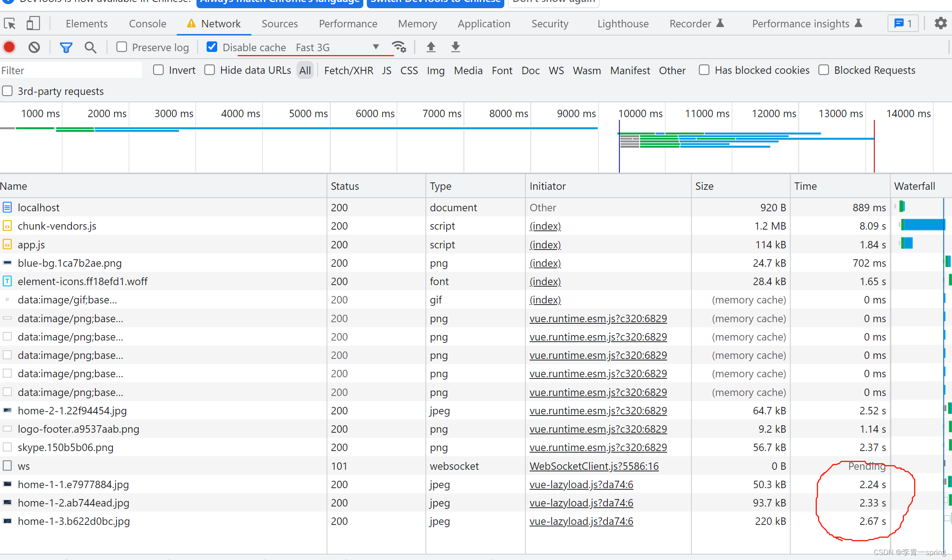952x560 pixels.
Task: Open the Performance tab
Action: 348,24
